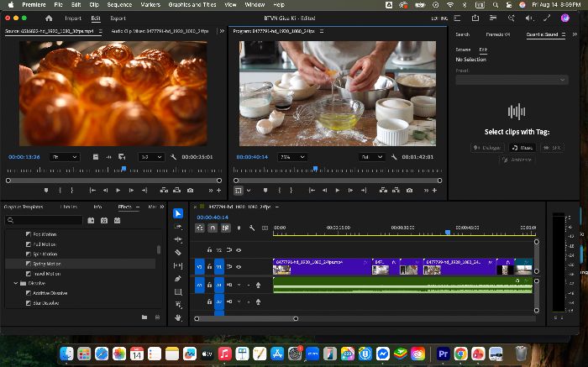Screen dimensions: 588x367
Task: Select the Ripple Edit tool
Action: (178, 239)
